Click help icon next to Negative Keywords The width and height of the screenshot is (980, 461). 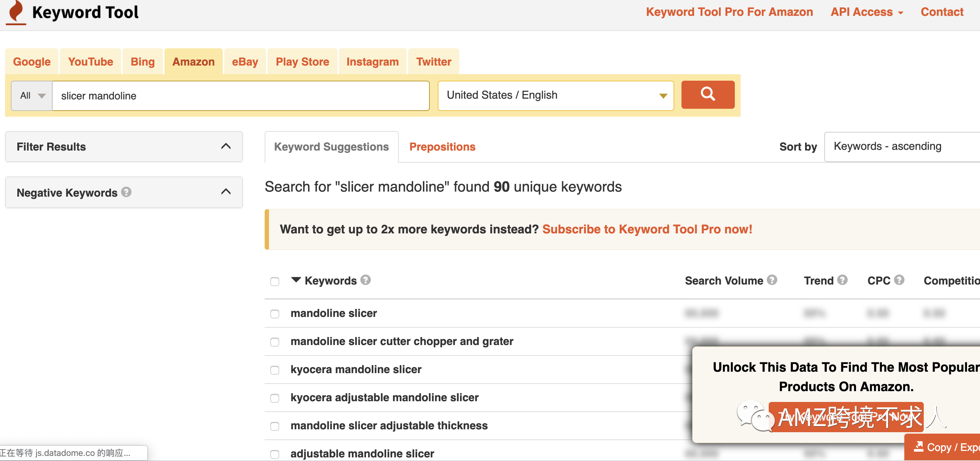[126, 192]
